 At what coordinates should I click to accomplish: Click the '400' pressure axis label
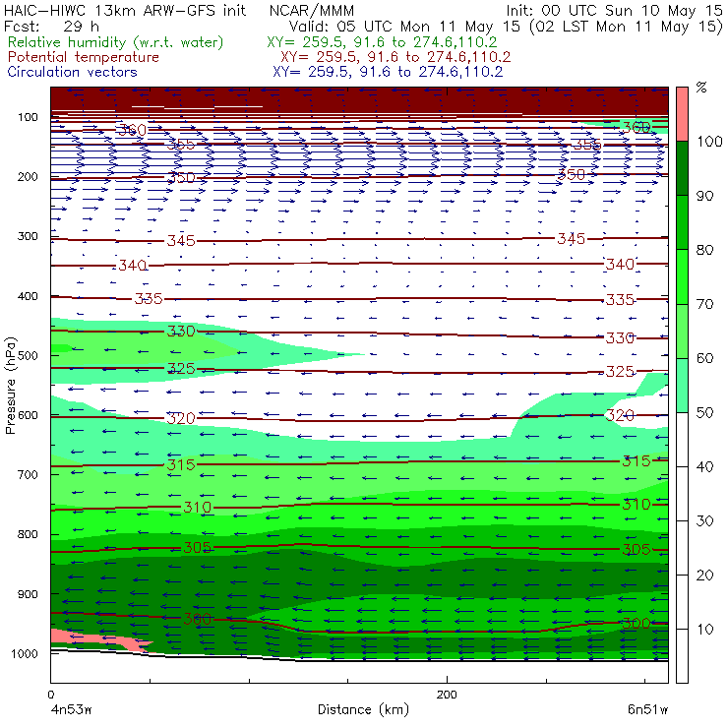tap(28, 296)
